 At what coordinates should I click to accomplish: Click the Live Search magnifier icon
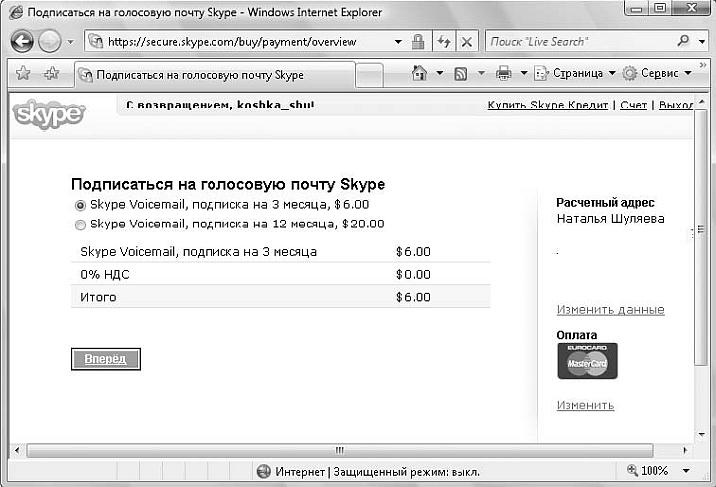pos(684,42)
